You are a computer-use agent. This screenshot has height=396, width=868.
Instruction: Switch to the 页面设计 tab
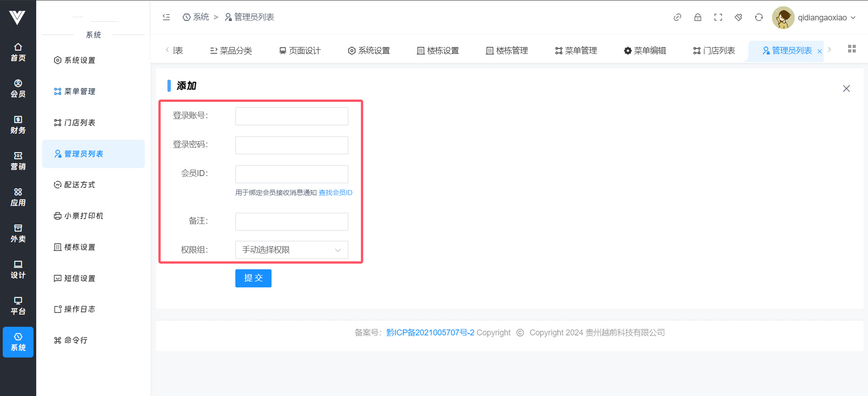point(300,51)
